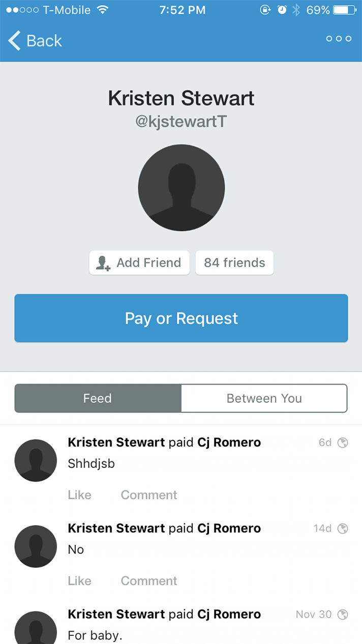Screen dimensions: 362x644
Task: Comment on the Shhdjsb payment post
Action: pos(148,495)
